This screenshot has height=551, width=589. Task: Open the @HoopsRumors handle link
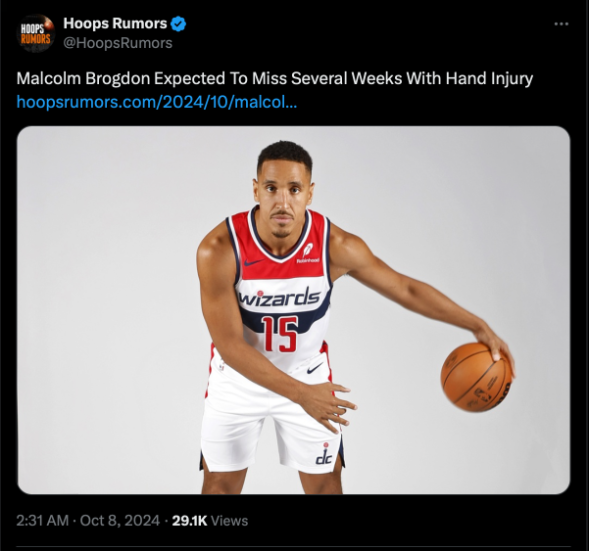[x=118, y=43]
